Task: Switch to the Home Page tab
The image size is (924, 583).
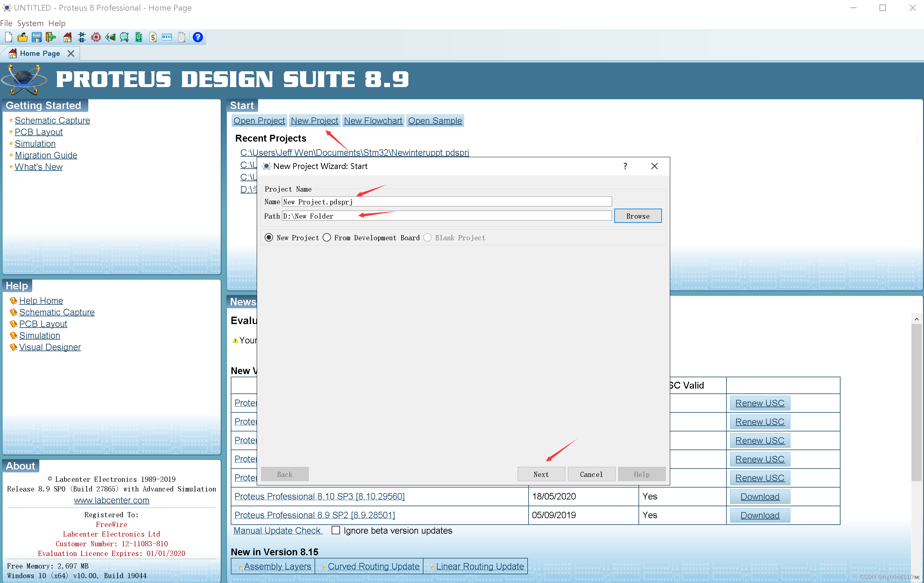Action: [40, 53]
